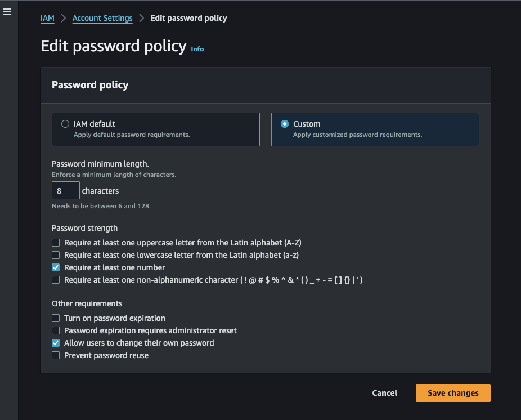The width and height of the screenshot is (521, 420).
Task: Click the Cancel button
Action: pyautogui.click(x=384, y=393)
